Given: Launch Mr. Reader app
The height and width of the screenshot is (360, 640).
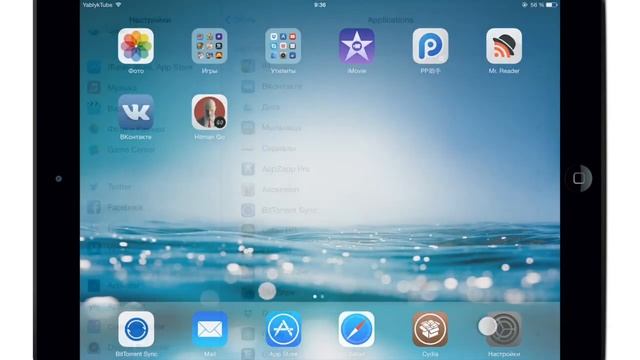Looking at the screenshot, I should click(504, 46).
